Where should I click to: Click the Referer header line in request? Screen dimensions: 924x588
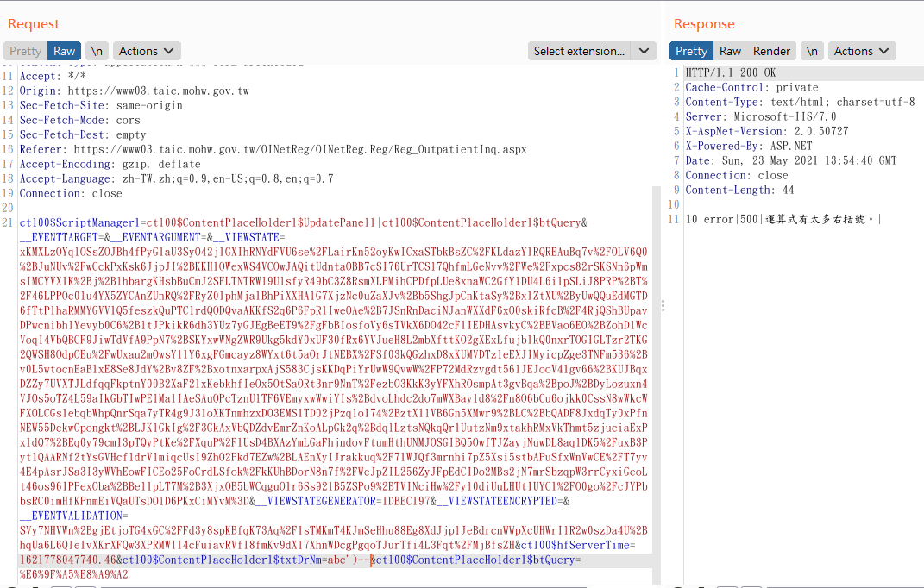(x=273, y=150)
